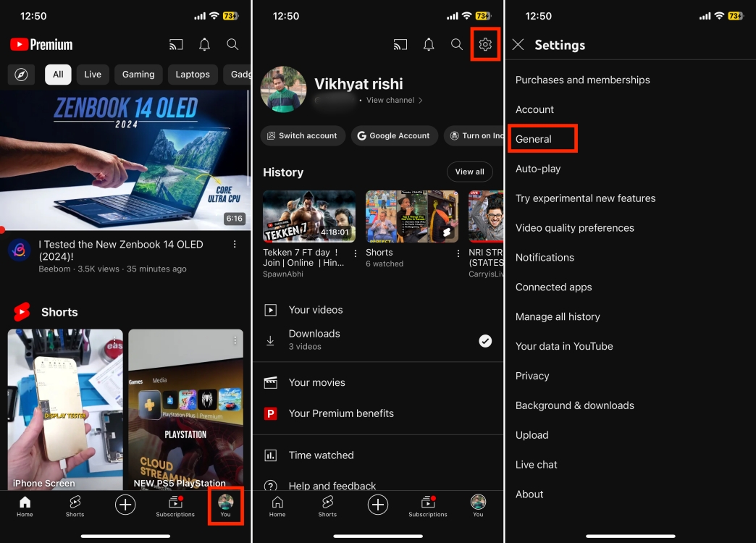Open General in Settings list
Screen dimensions: 756x543
[534, 138]
